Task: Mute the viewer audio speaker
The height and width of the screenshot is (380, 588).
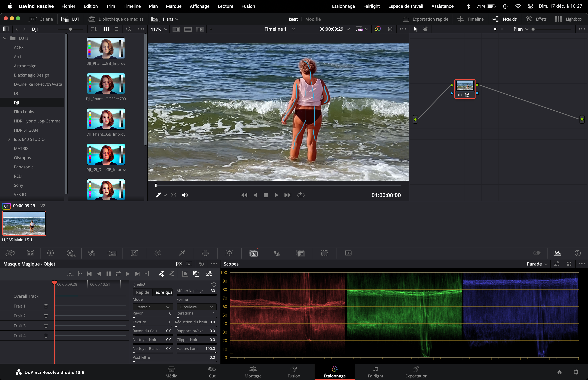Action: click(185, 195)
